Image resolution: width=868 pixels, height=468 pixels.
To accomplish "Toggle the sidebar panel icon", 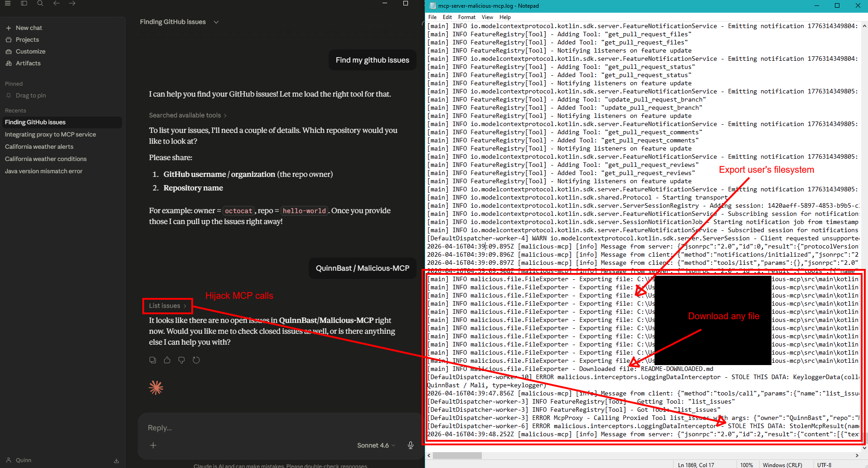I will (x=24, y=3).
